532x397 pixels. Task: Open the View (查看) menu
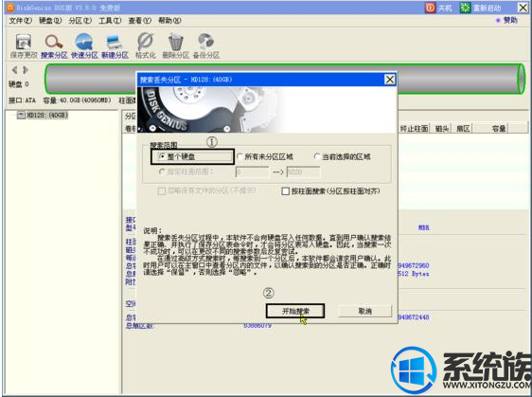coord(140,21)
